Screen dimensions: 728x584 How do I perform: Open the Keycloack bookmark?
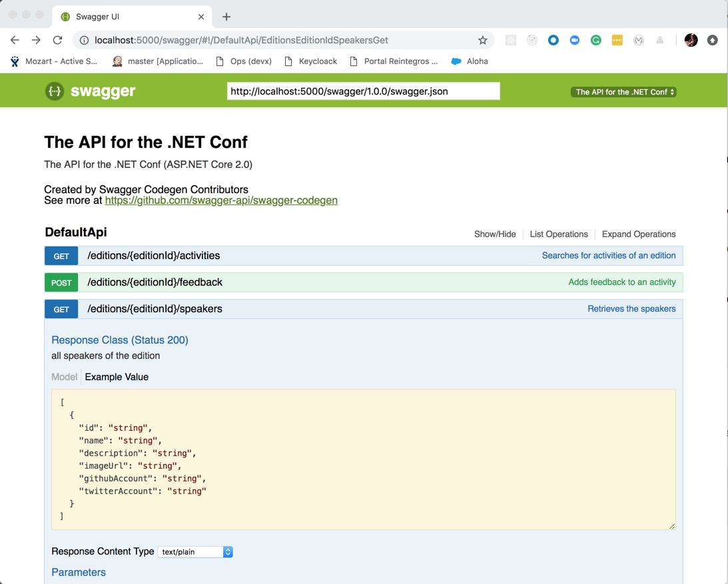pyautogui.click(x=311, y=61)
